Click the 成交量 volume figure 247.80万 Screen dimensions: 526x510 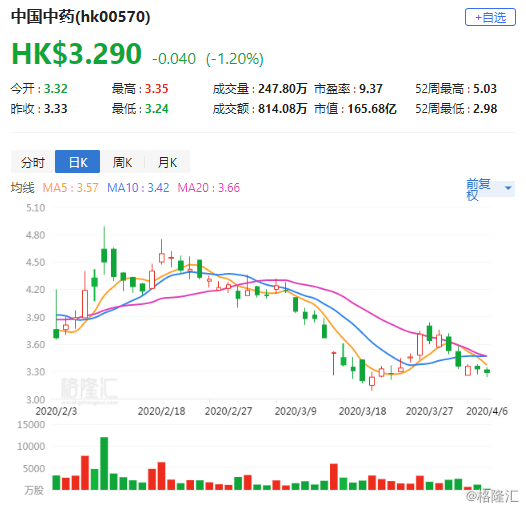(x=282, y=89)
